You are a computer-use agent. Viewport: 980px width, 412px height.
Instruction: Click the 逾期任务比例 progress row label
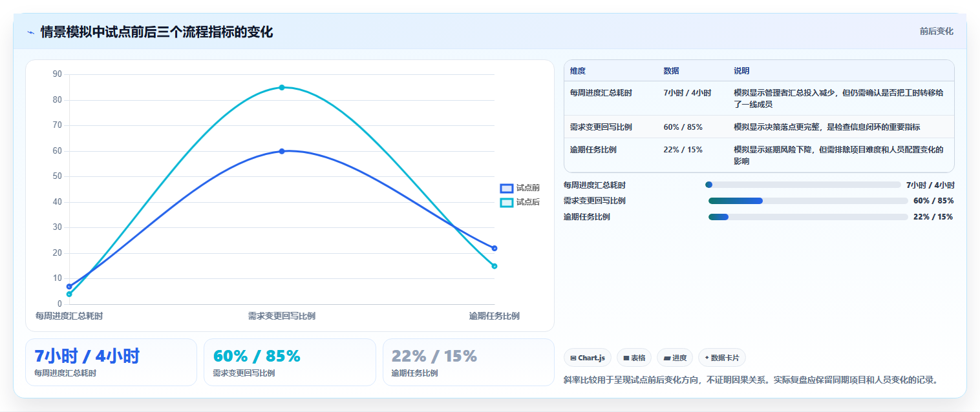point(587,217)
